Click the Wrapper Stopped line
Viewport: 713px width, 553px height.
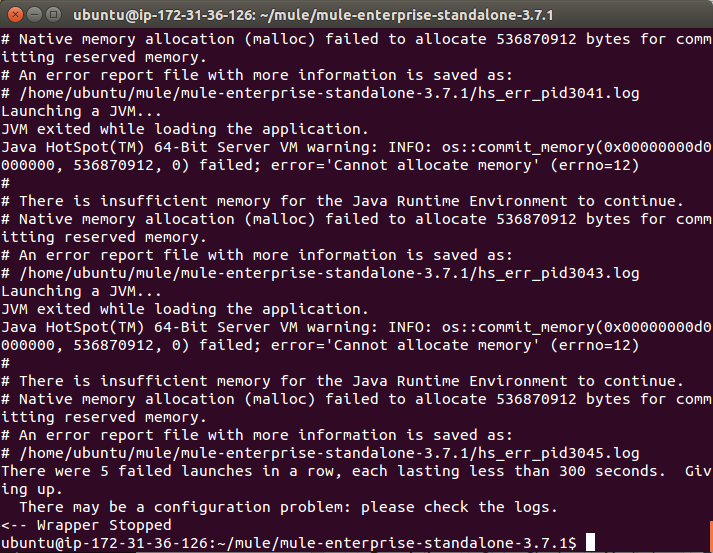pyautogui.click(x=86, y=525)
